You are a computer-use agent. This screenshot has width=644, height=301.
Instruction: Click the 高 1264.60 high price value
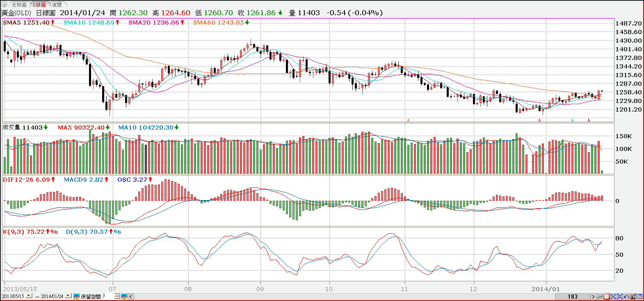(175, 13)
